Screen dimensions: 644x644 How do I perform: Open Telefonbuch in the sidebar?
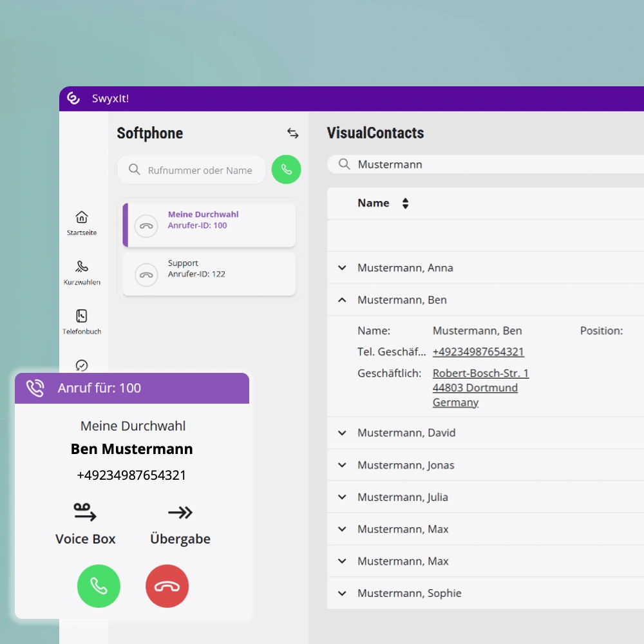click(82, 323)
